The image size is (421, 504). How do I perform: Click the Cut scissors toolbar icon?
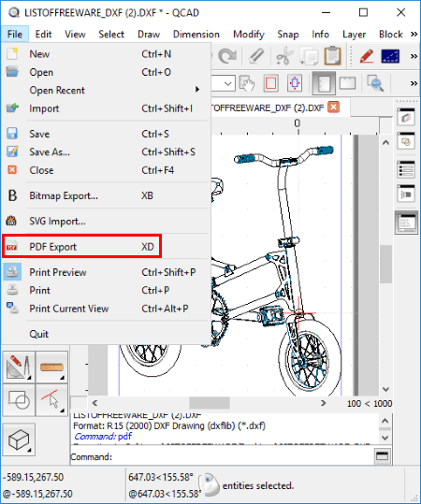click(x=284, y=57)
